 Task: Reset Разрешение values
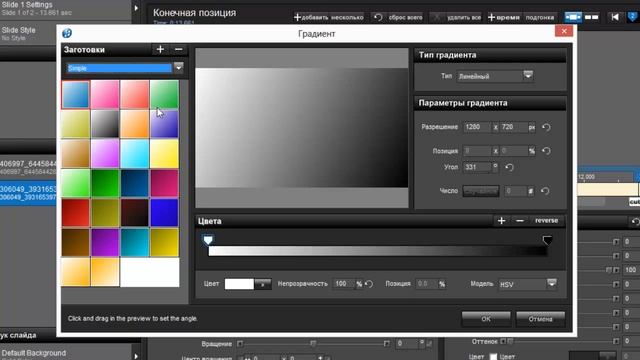pyautogui.click(x=546, y=127)
